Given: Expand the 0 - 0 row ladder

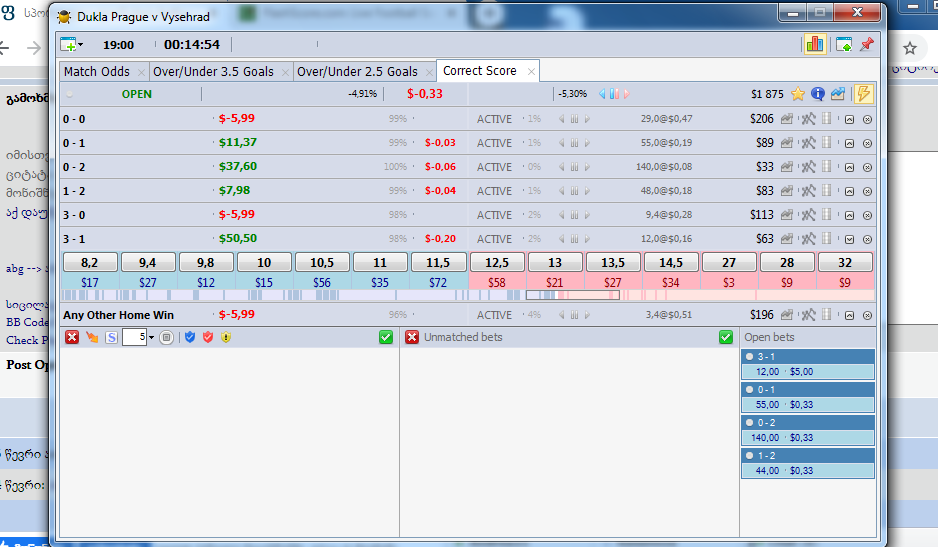Looking at the screenshot, I should pos(849,120).
